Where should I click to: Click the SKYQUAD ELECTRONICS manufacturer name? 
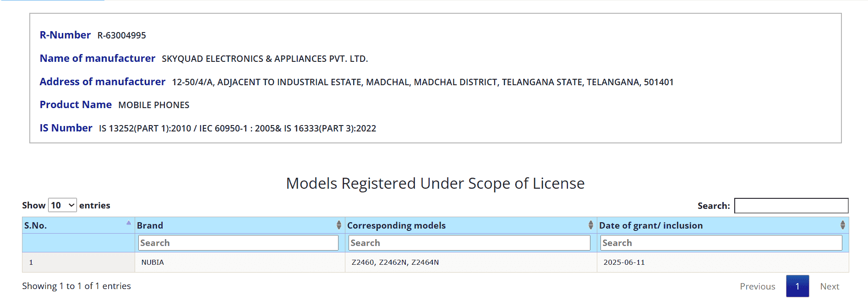click(x=265, y=59)
